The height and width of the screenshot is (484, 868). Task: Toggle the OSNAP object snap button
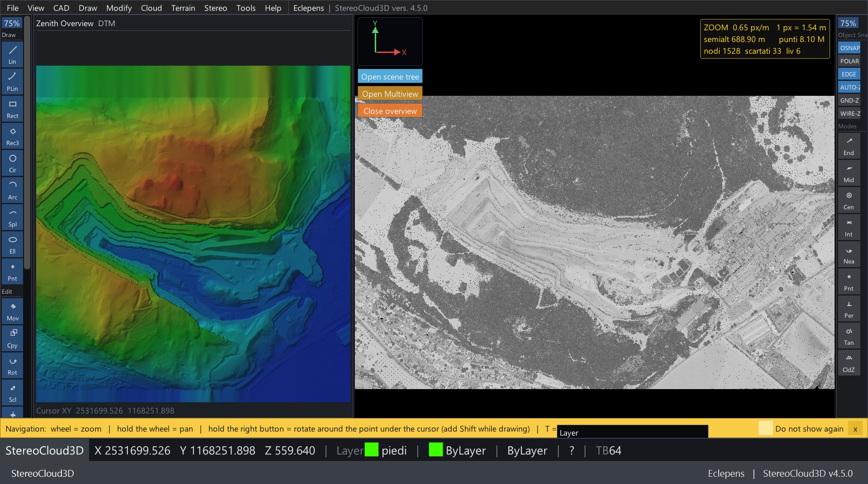849,48
